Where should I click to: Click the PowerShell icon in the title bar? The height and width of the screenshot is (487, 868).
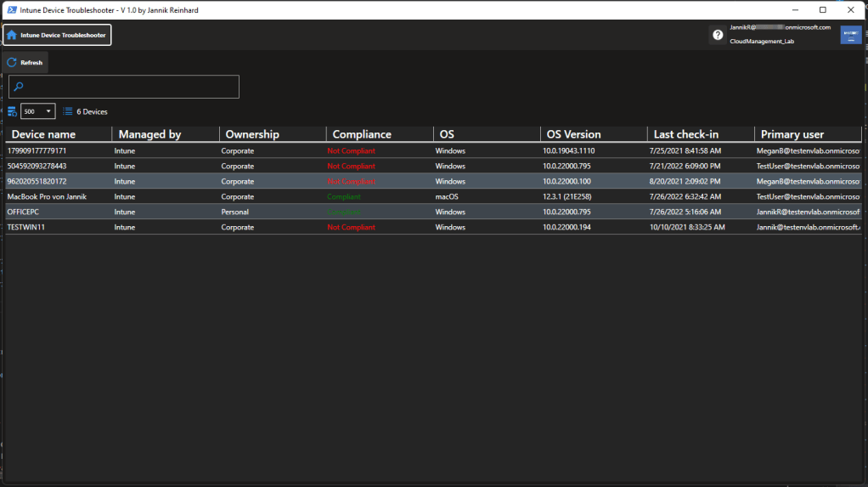(x=8, y=9)
